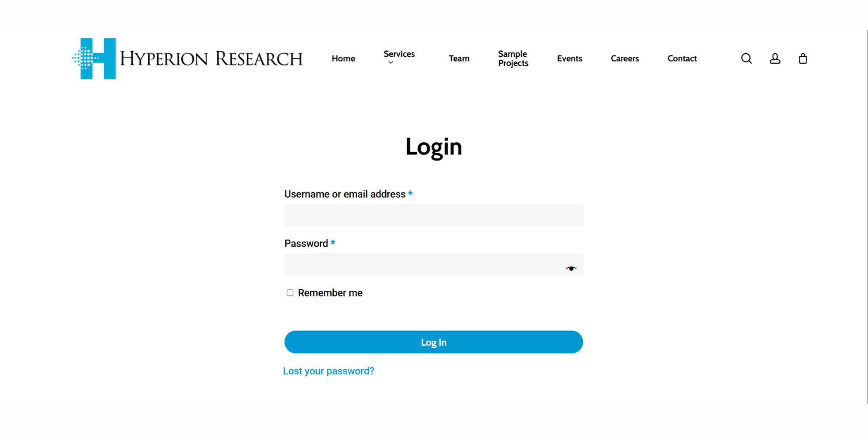Click Lost your password link
This screenshot has width=868, height=434.
coord(328,371)
